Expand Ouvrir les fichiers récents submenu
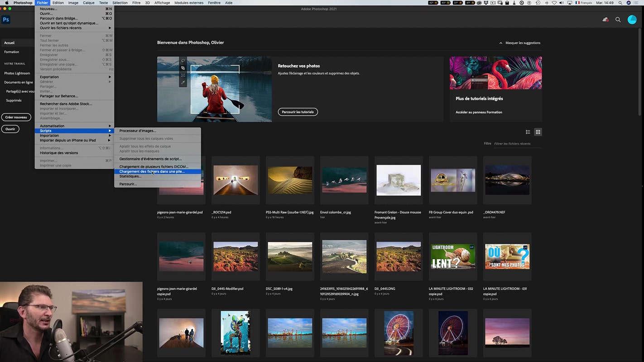This screenshot has width=644, height=362. click(75, 28)
